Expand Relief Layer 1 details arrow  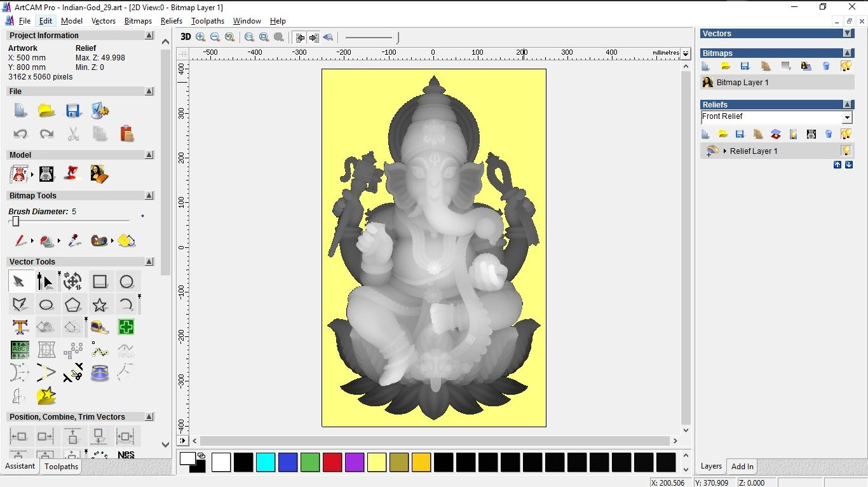pos(725,151)
